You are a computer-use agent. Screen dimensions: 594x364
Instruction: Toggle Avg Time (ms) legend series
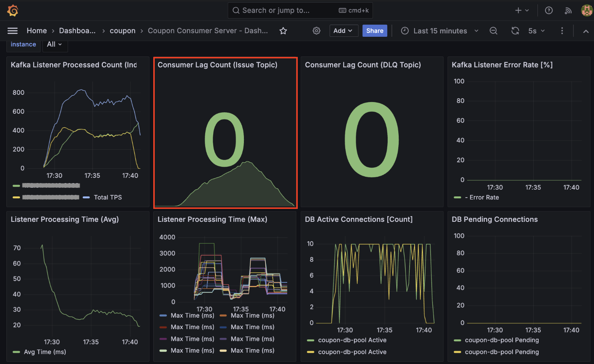45,352
